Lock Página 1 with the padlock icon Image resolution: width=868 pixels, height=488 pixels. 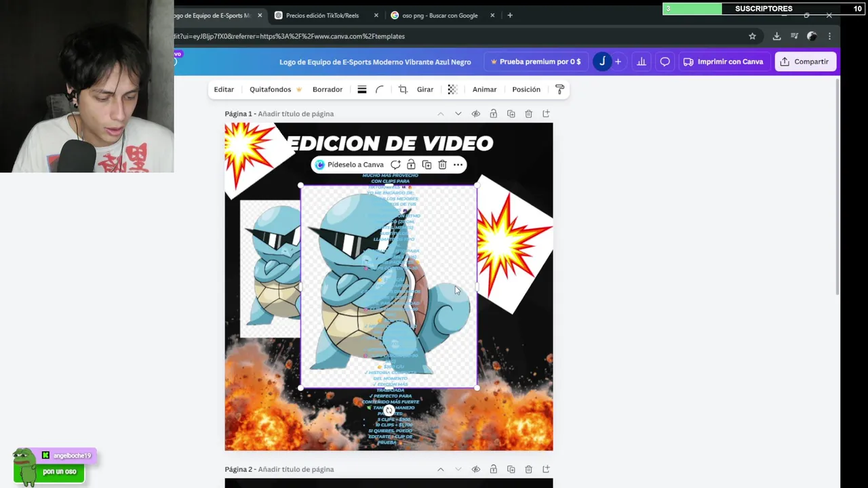(x=494, y=114)
